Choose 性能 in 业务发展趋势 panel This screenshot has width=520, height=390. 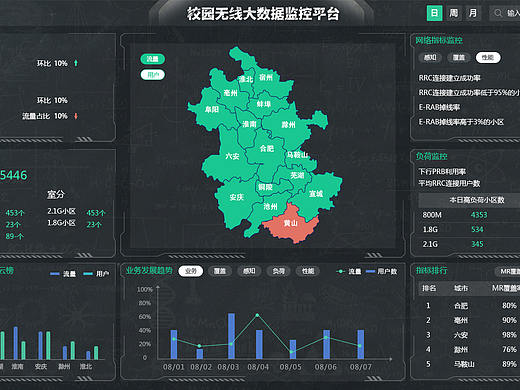[308, 271]
